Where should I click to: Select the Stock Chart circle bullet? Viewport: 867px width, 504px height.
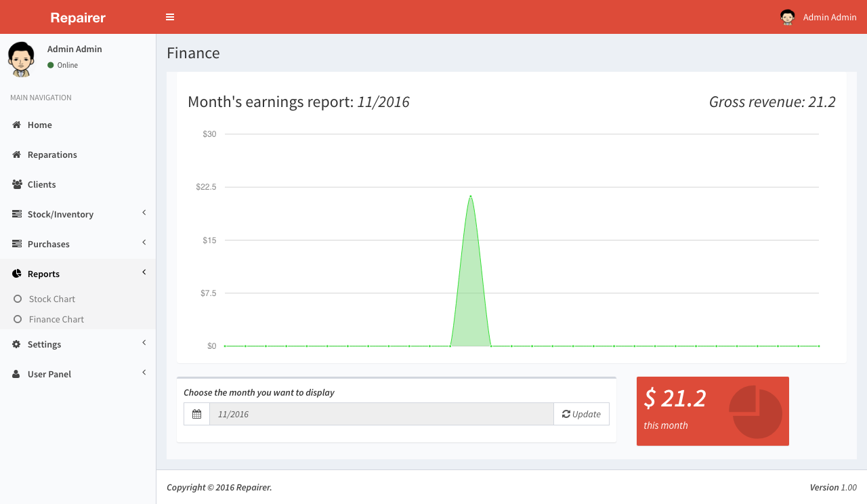point(18,299)
